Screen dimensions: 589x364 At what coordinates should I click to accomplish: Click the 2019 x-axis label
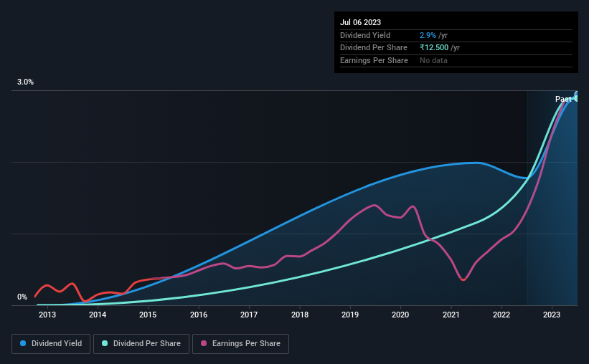point(350,315)
